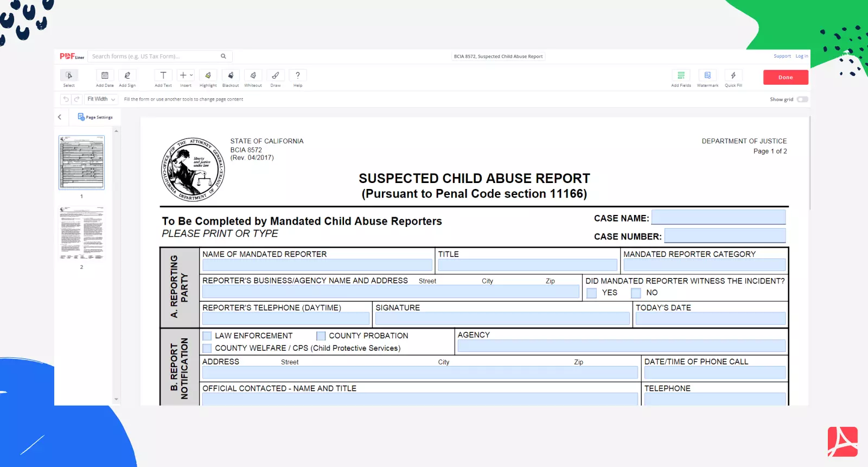The height and width of the screenshot is (467, 868).
Task: Click the document title BCIA 8572 label
Action: point(498,56)
